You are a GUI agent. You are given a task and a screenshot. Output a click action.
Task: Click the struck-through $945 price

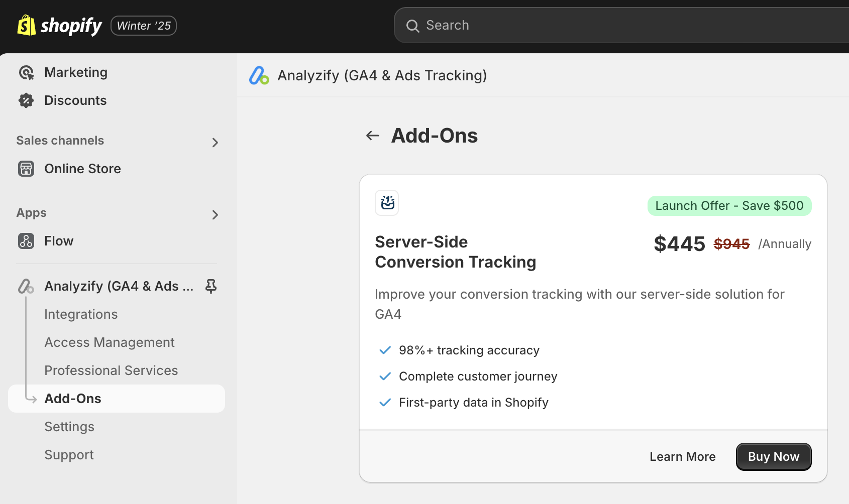coord(731,244)
